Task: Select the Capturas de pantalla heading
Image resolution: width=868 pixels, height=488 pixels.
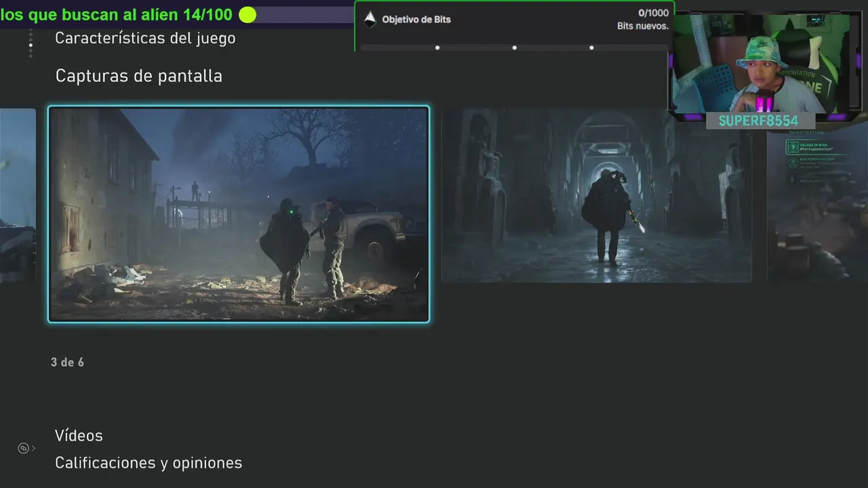Action: (x=139, y=76)
